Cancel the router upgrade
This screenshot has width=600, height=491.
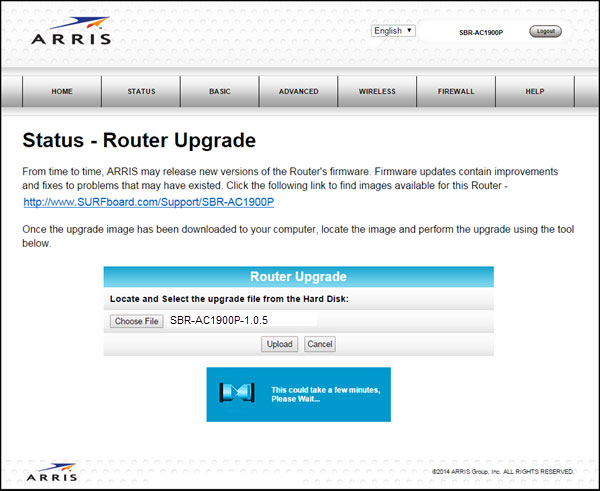(320, 344)
